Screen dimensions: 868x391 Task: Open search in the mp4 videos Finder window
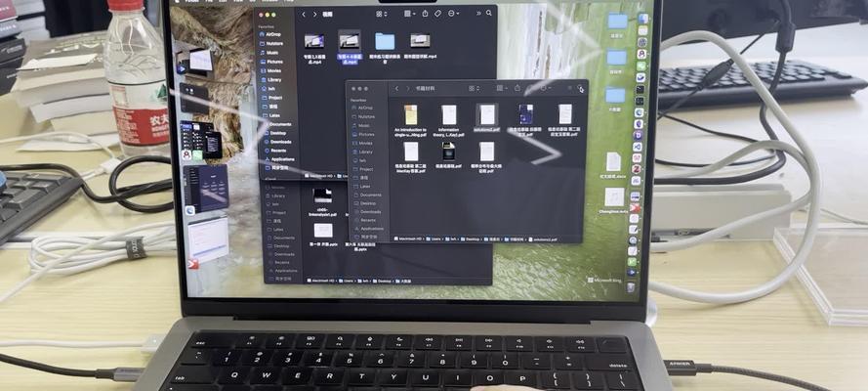click(489, 13)
